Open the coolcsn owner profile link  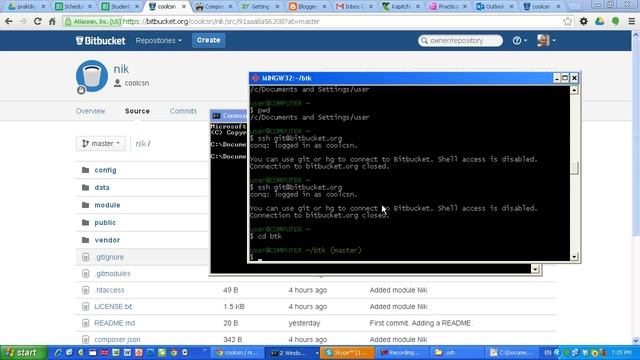tap(136, 83)
